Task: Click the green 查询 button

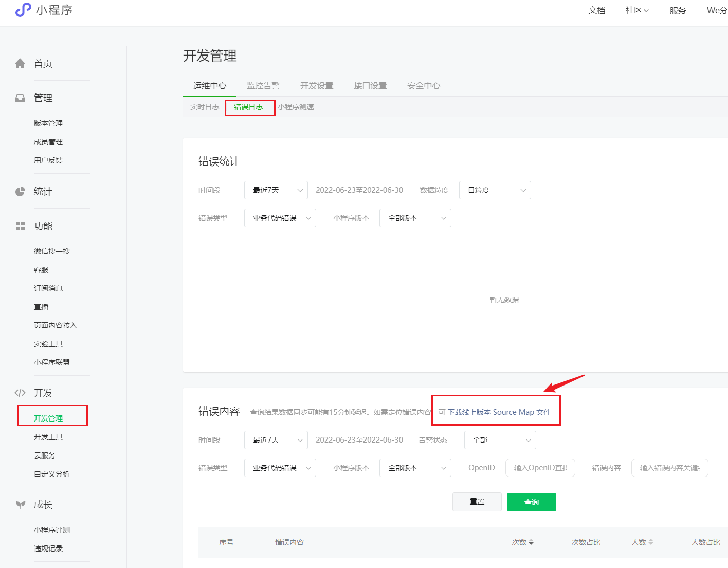Action: coord(532,502)
